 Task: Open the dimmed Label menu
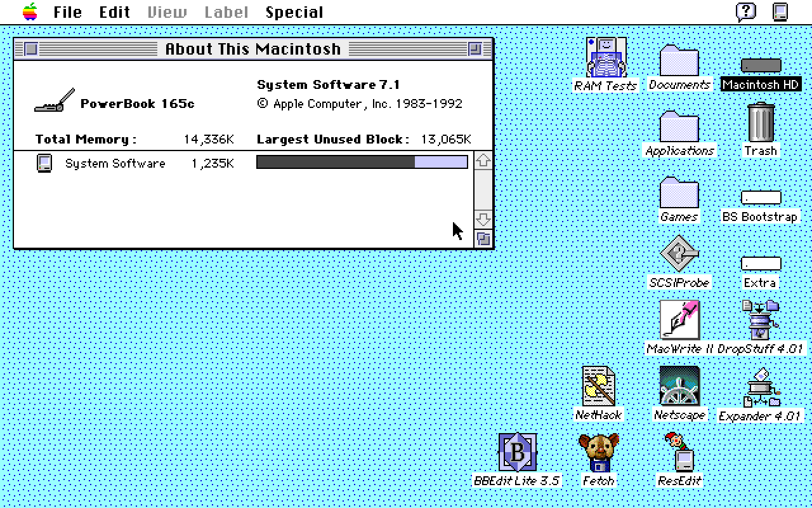tap(226, 12)
